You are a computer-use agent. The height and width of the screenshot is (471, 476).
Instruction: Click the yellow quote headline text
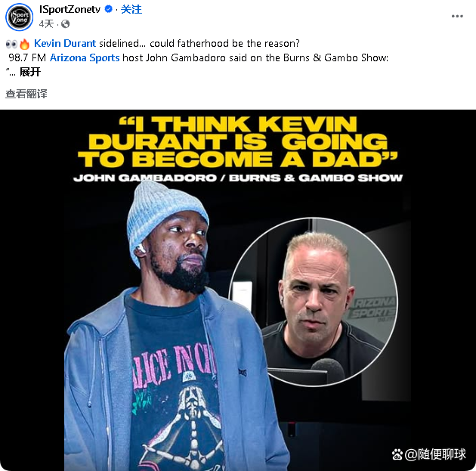[x=238, y=142]
